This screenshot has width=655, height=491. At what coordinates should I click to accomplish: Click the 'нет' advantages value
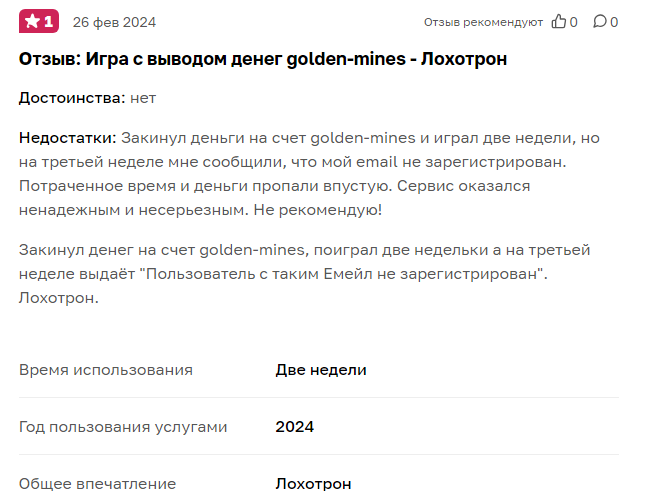[143, 99]
